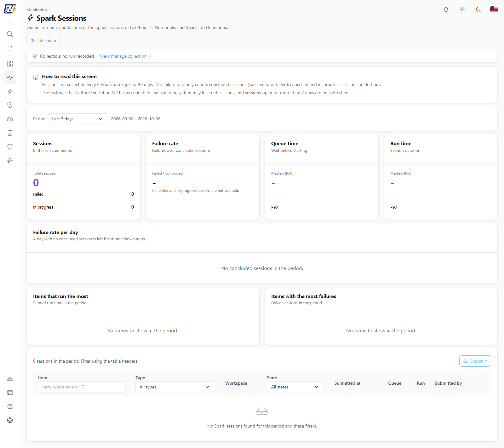Open the Period dropdown showing Last 7 days
The width and height of the screenshot is (504, 448).
tap(78, 119)
